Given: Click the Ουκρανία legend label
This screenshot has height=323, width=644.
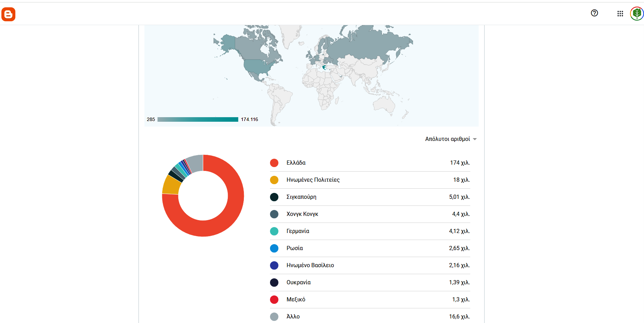Looking at the screenshot, I should tap(298, 283).
